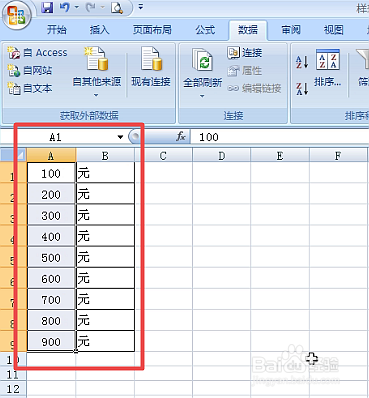Screen dimensions: 369x398
Task: Select column E header
Action: pyautogui.click(x=280, y=156)
